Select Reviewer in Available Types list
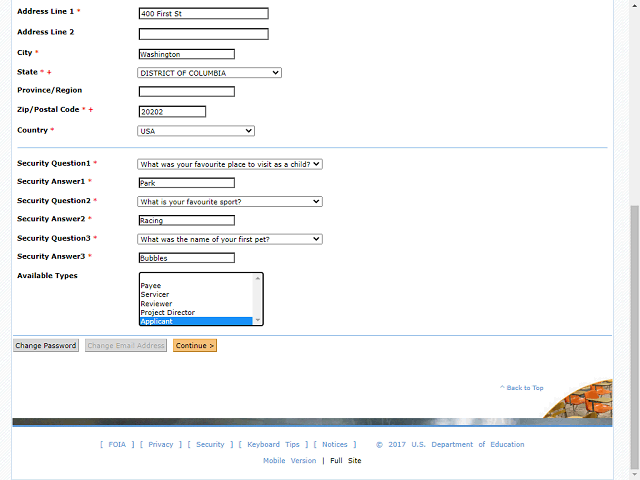This screenshot has height=480, width=640. click(196, 304)
